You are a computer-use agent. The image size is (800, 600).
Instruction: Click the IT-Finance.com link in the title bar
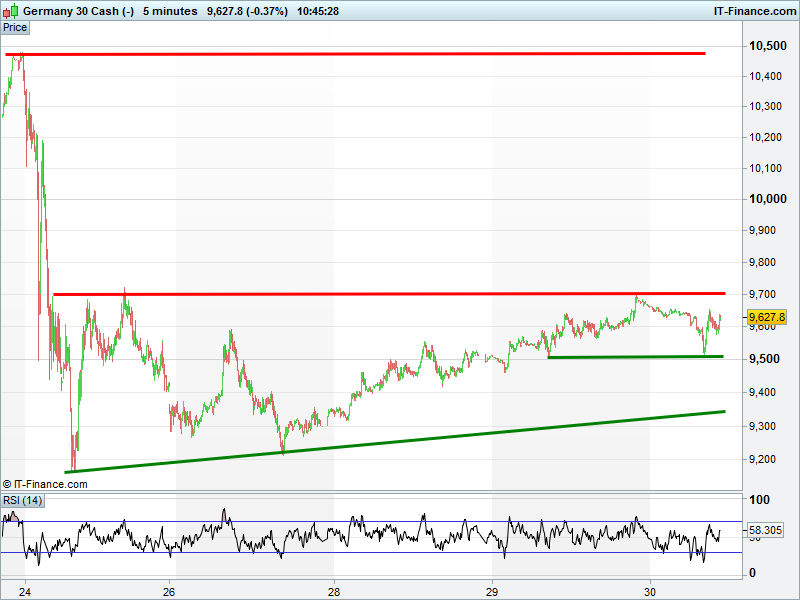[755, 11]
